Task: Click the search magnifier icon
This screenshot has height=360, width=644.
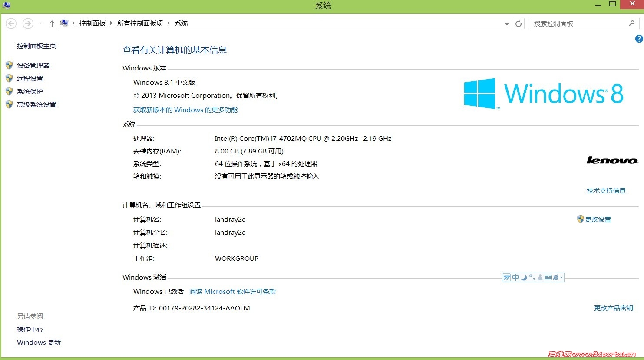Action: click(x=632, y=23)
